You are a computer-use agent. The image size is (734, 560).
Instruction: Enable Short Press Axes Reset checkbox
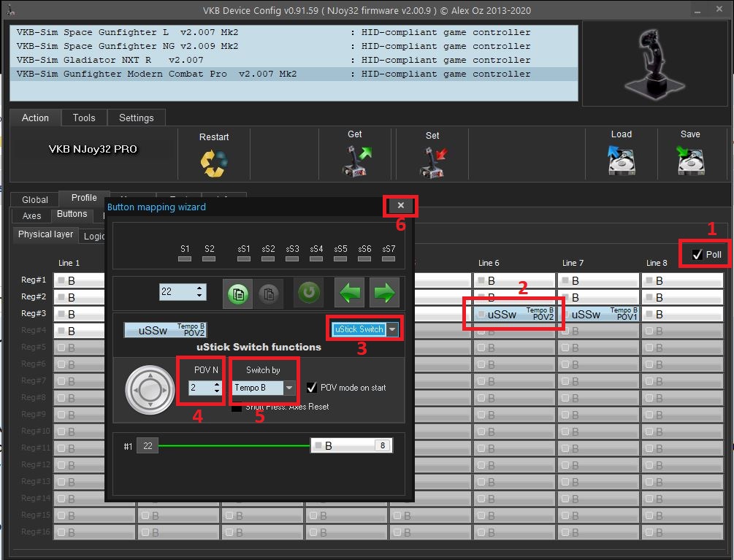point(237,407)
